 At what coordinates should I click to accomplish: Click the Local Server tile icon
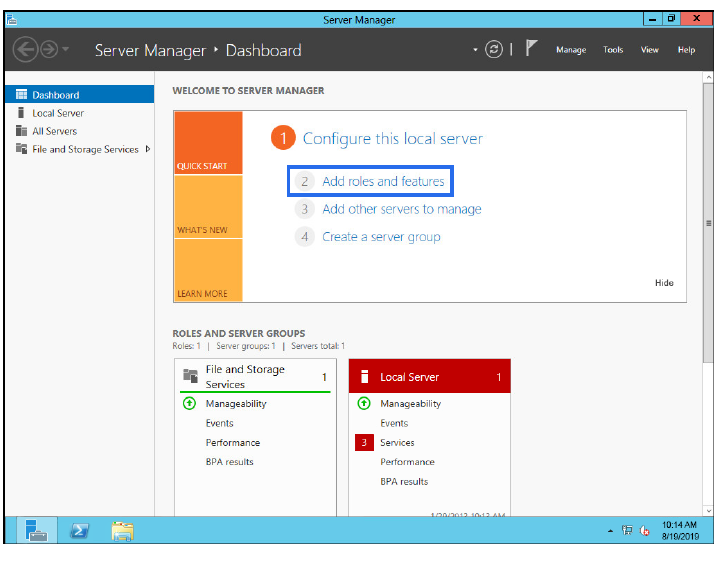364,376
